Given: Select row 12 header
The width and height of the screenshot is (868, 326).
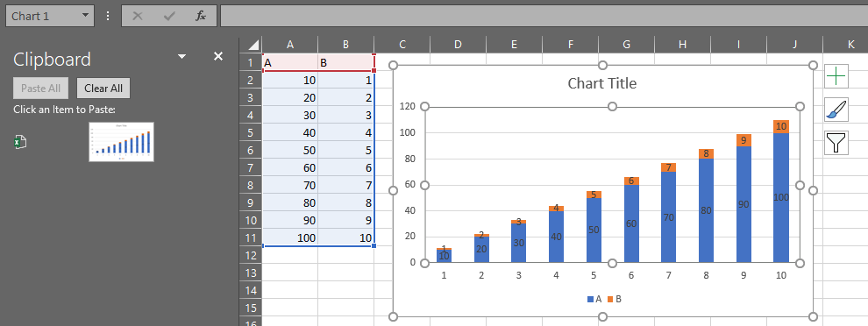Looking at the screenshot, I should [x=250, y=255].
